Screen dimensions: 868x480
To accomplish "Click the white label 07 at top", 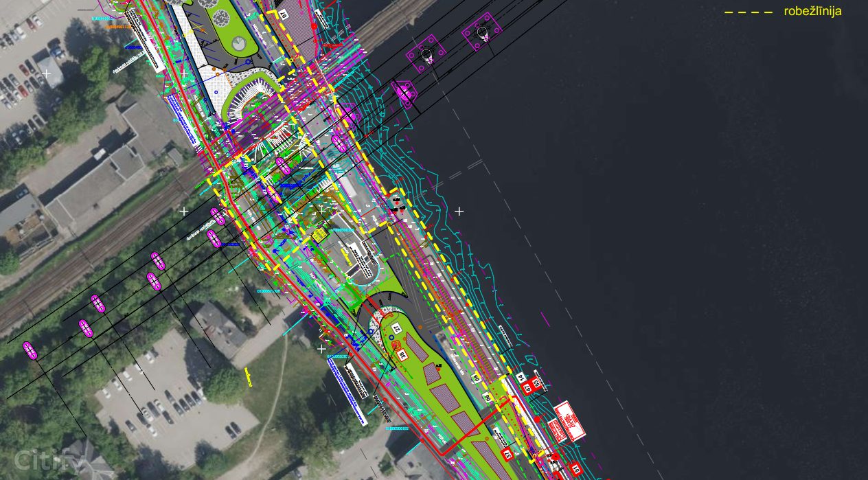I will 282,14.
